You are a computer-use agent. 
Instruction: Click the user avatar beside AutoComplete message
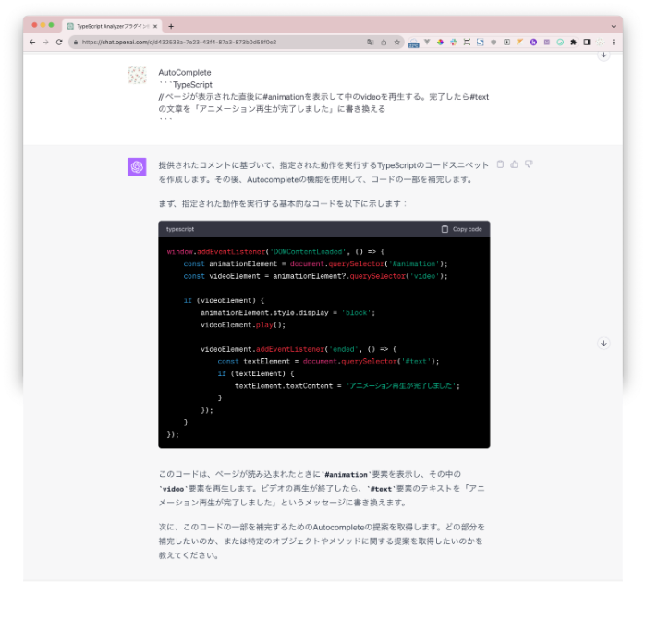pos(137,75)
